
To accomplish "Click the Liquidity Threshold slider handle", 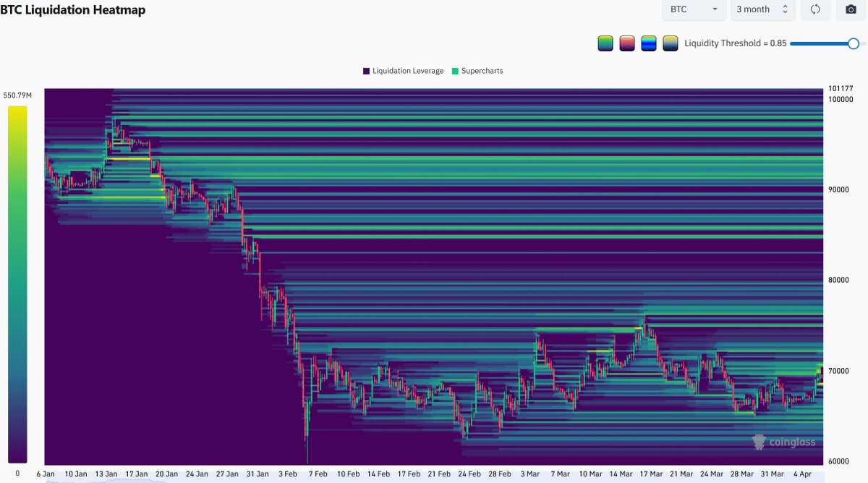I will click(x=854, y=43).
